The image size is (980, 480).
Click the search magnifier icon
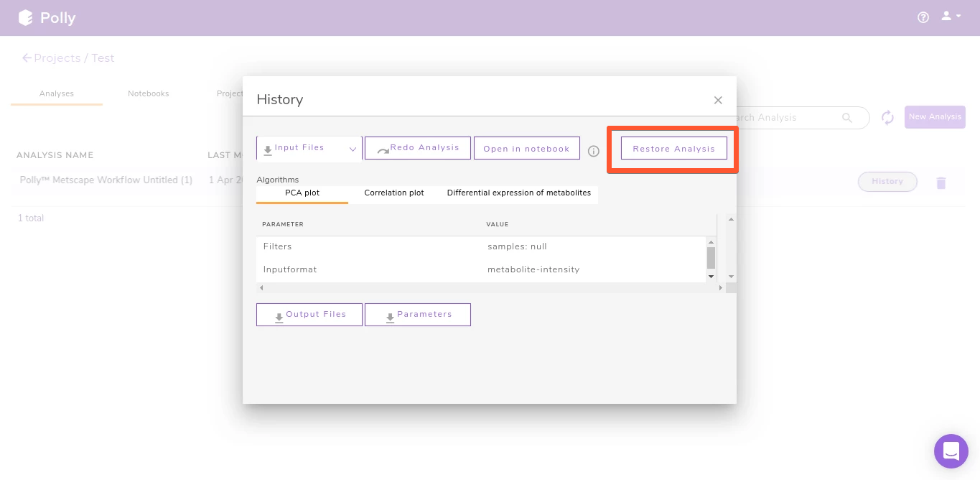[x=847, y=118]
